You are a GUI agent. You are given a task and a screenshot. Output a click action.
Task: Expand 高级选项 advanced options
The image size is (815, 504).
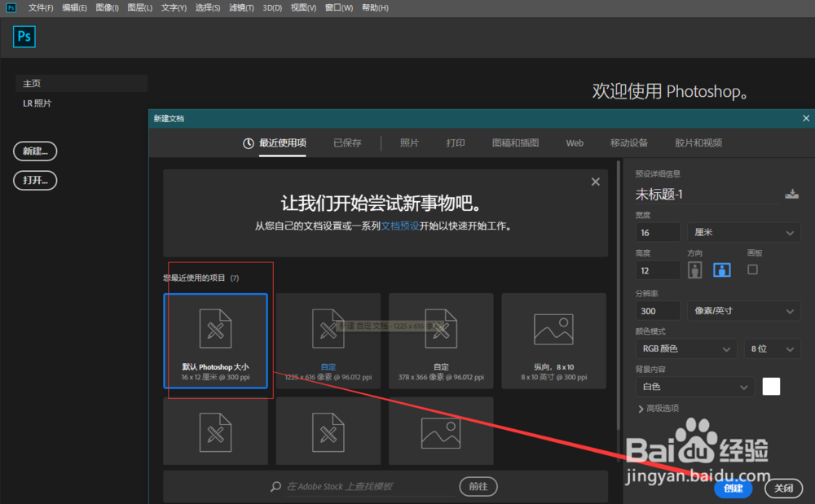point(658,409)
